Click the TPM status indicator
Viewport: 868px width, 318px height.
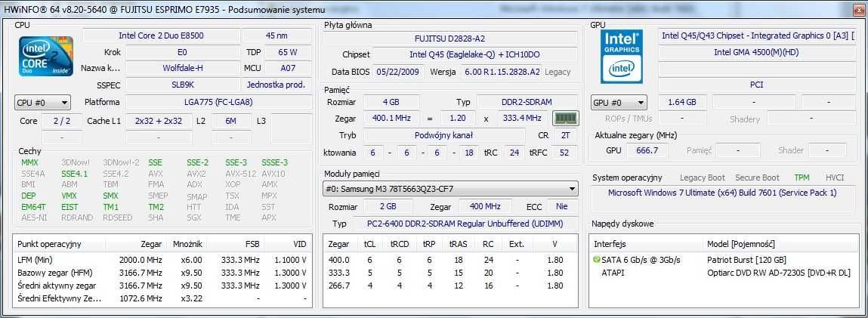click(x=802, y=178)
